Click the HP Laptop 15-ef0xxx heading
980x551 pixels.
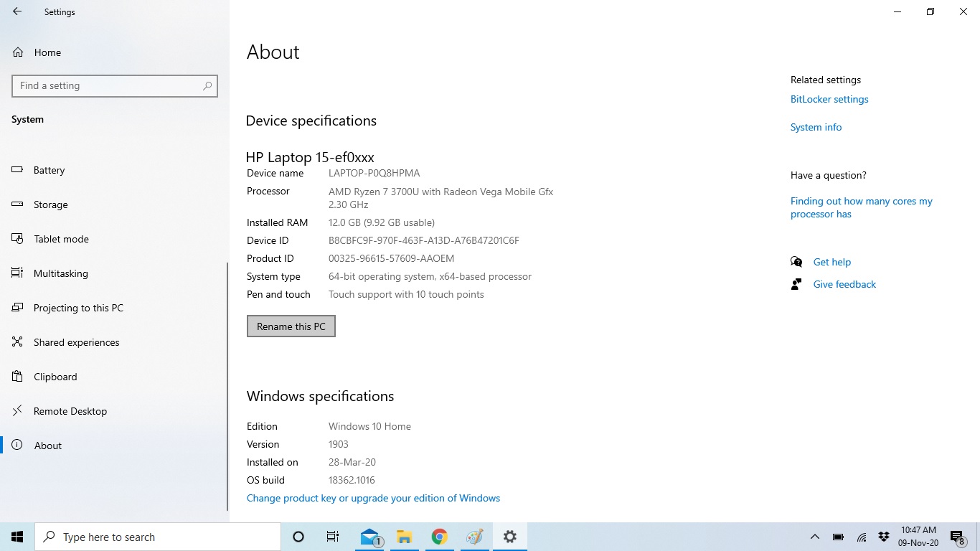tap(310, 157)
